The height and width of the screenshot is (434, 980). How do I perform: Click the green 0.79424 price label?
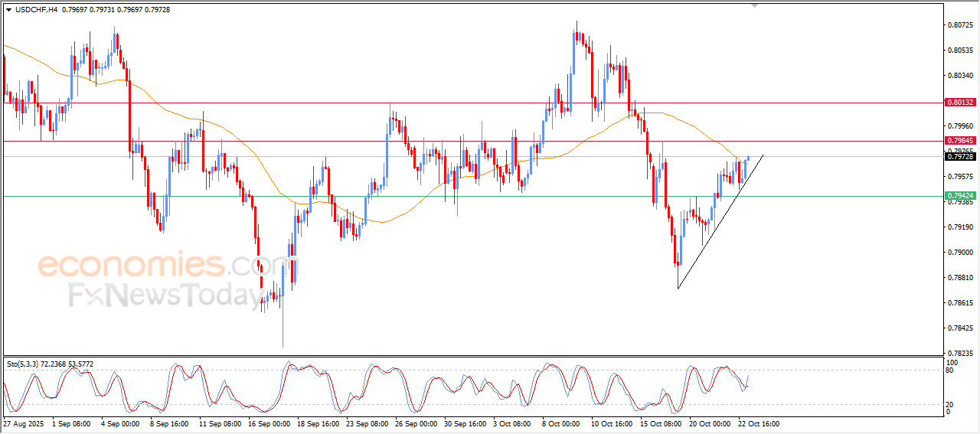pos(959,196)
